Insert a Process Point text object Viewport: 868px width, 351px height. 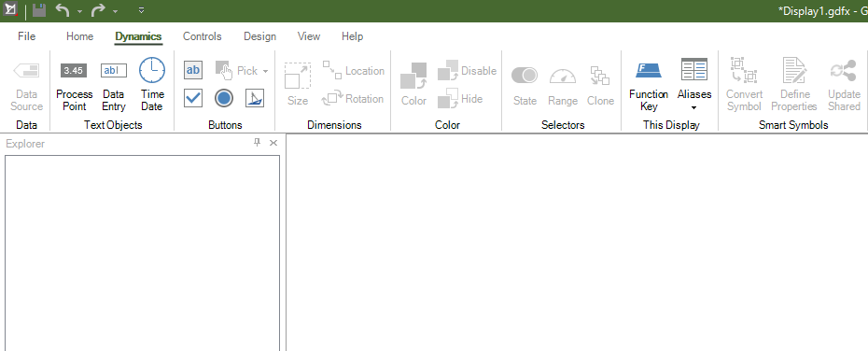(74, 84)
